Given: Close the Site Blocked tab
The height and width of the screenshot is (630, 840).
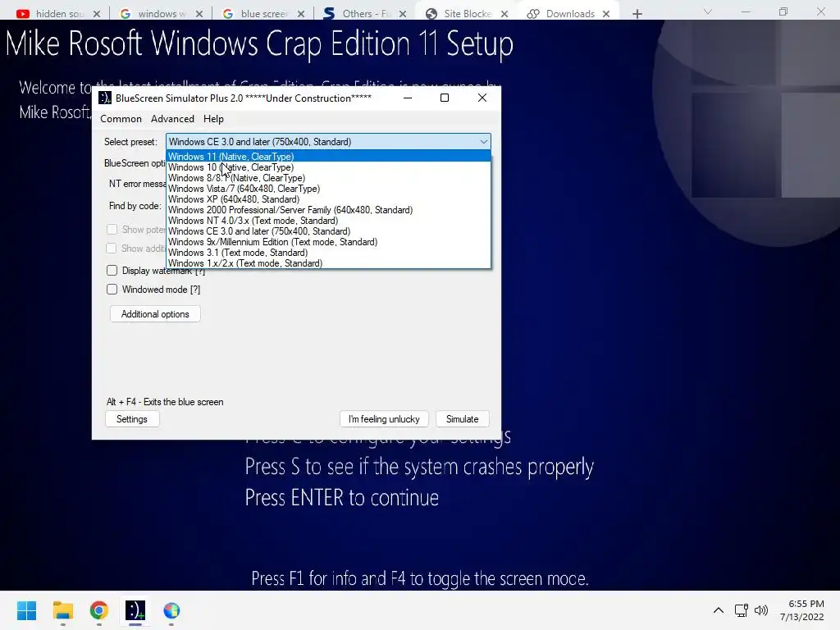Looking at the screenshot, I should [504, 14].
